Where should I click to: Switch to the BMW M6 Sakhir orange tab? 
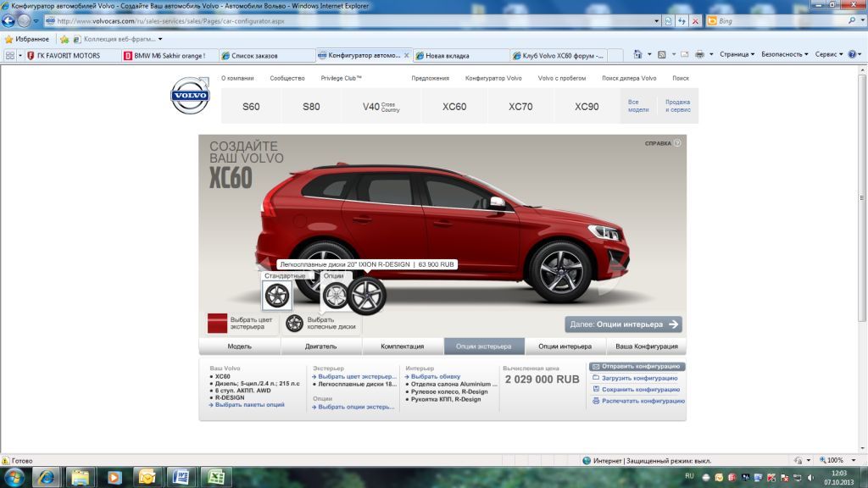click(x=170, y=55)
